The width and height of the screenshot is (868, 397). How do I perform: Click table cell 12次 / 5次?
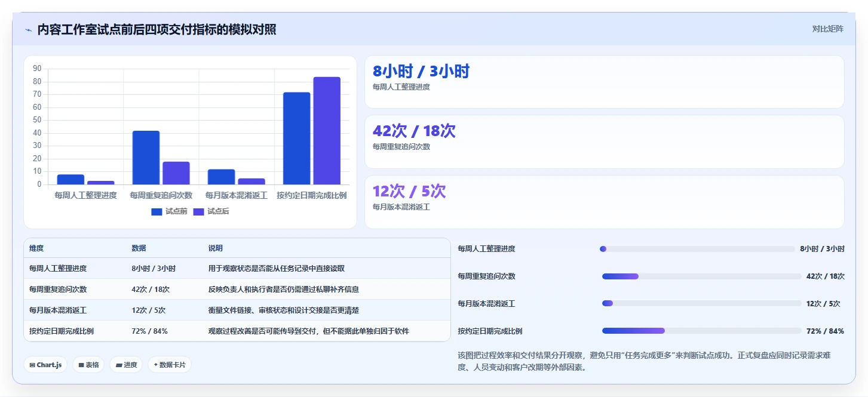tap(149, 310)
